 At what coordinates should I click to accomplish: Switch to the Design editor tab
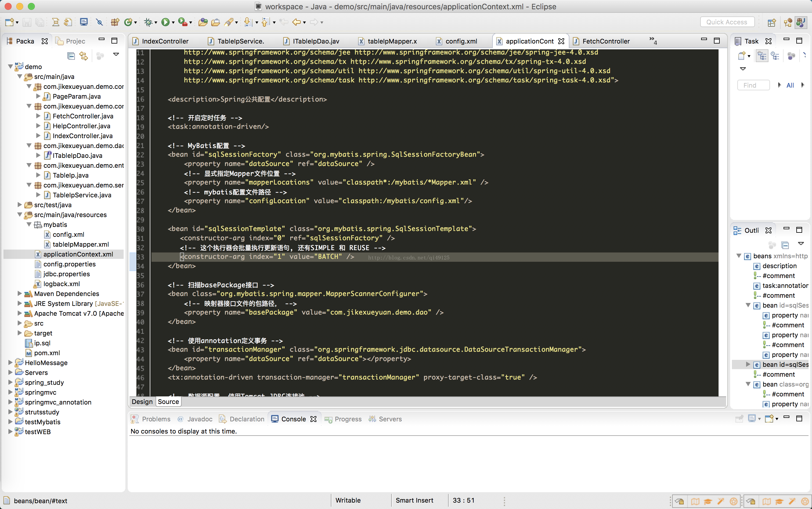[142, 402]
